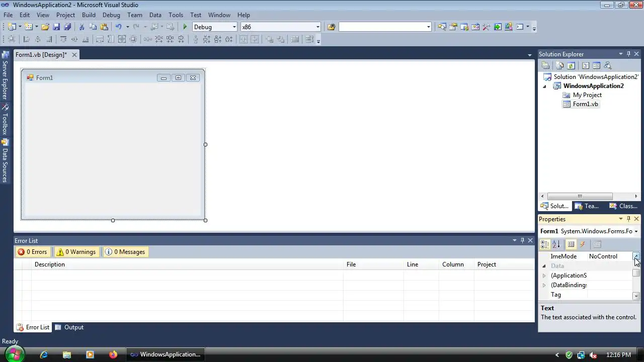The image size is (644, 362).
Task: Toggle the 0 Warnings filter
Action: click(76, 252)
